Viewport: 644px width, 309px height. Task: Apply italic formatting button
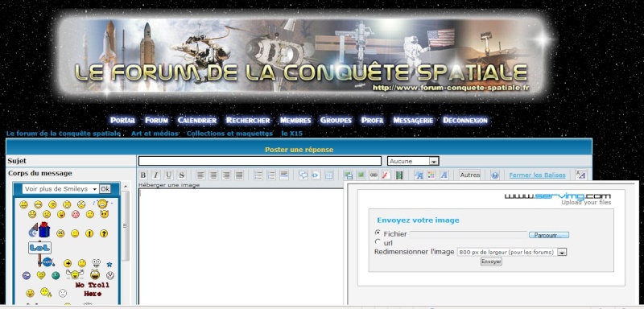(155, 175)
